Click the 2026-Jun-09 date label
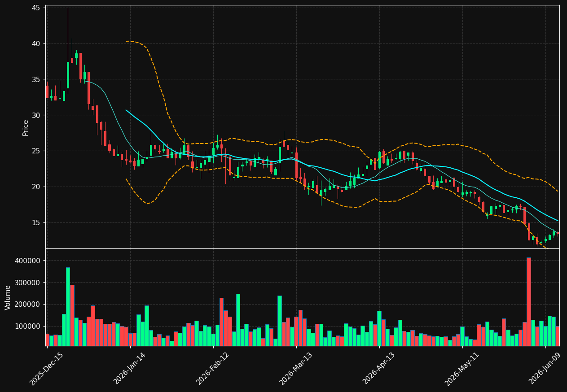 pos(545,369)
